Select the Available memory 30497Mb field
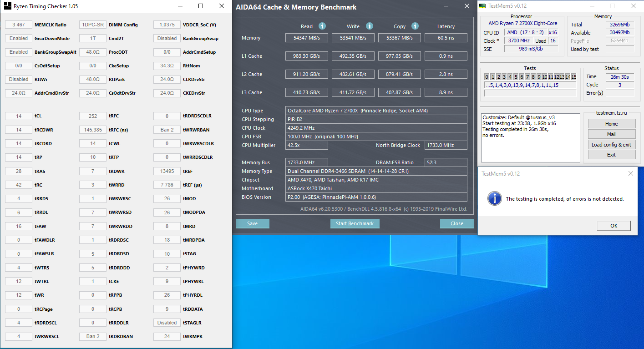 pos(619,32)
